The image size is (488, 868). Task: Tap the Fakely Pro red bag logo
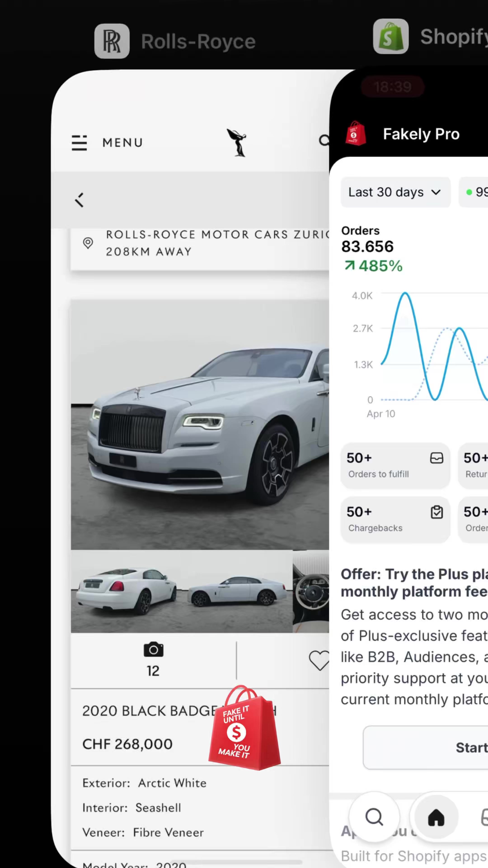click(355, 133)
